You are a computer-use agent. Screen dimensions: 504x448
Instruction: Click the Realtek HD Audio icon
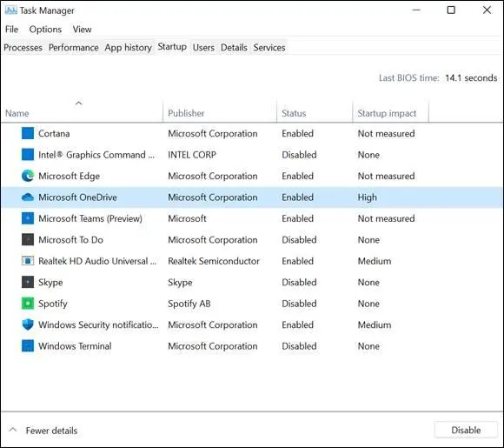(x=28, y=261)
